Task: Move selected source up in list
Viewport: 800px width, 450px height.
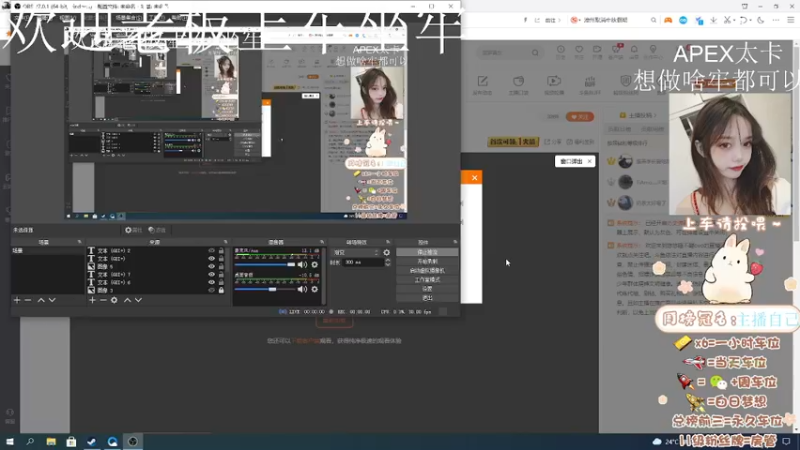Action: pos(128,300)
